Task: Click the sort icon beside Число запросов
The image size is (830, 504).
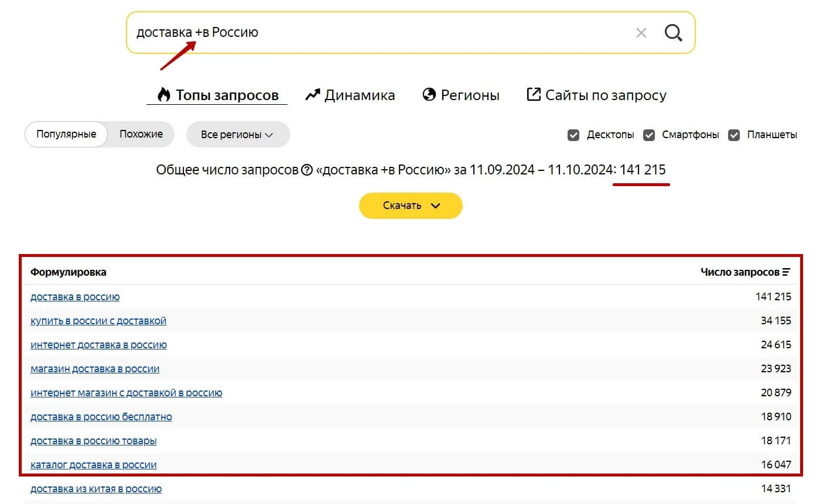Action: click(786, 272)
